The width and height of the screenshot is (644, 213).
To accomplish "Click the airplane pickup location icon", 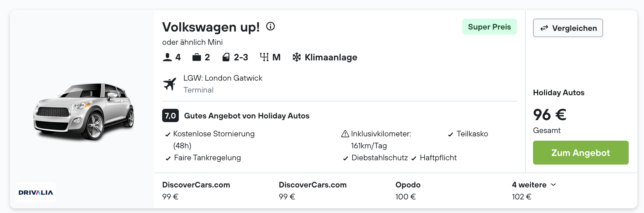I will [170, 84].
